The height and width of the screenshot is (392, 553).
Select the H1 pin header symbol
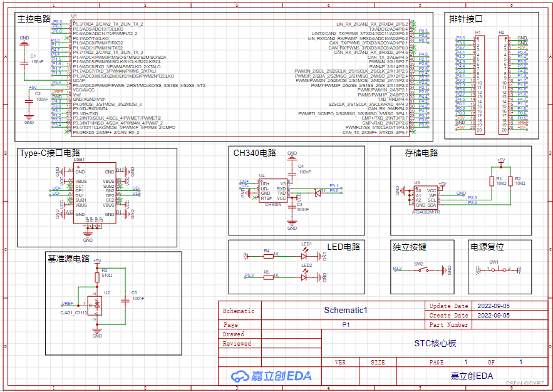480,85
